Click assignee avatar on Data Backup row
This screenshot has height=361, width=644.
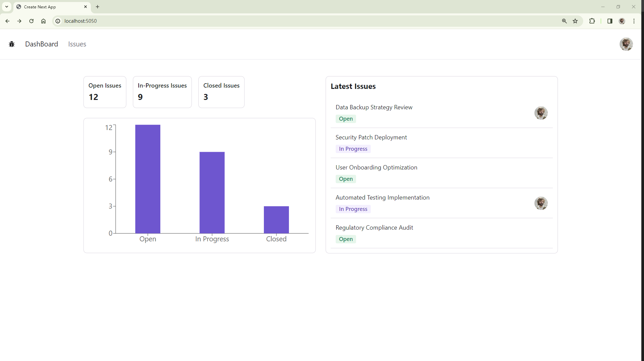pos(541,113)
